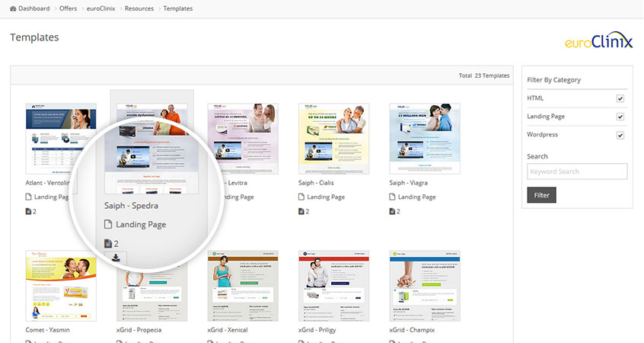
Task: Open Offers breadcrumb link
Action: point(69,8)
